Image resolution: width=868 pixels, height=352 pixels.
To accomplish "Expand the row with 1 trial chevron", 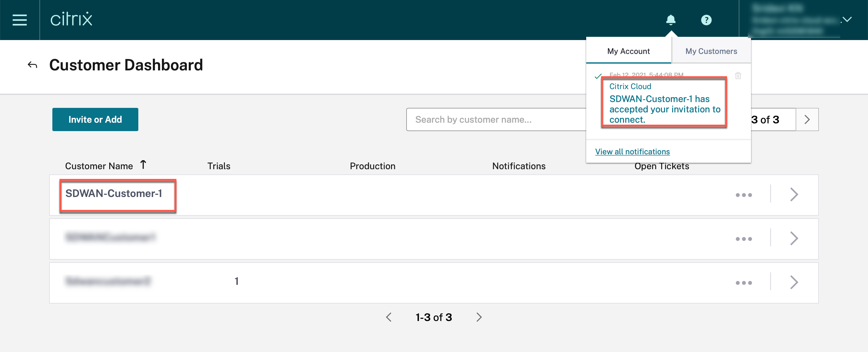I will pyautogui.click(x=794, y=282).
